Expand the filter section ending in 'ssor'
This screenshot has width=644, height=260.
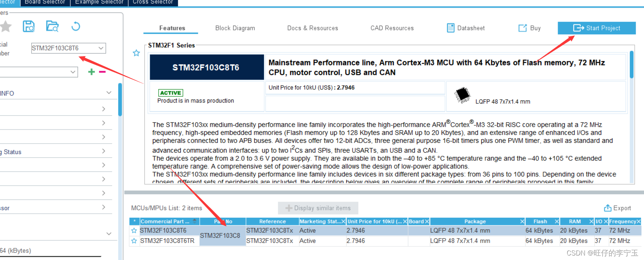(104, 207)
